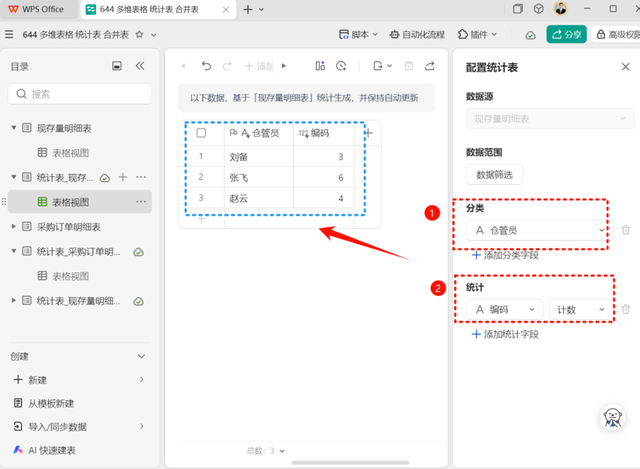Viewport: 640px width, 469px height.
Task: Star the document as favorite
Action: pos(139,34)
